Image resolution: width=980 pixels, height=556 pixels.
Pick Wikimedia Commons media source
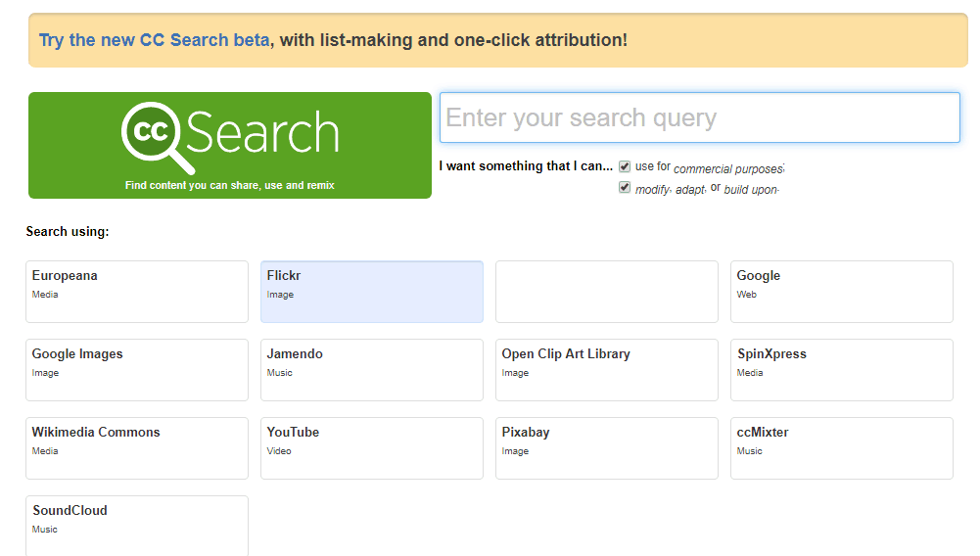click(137, 448)
